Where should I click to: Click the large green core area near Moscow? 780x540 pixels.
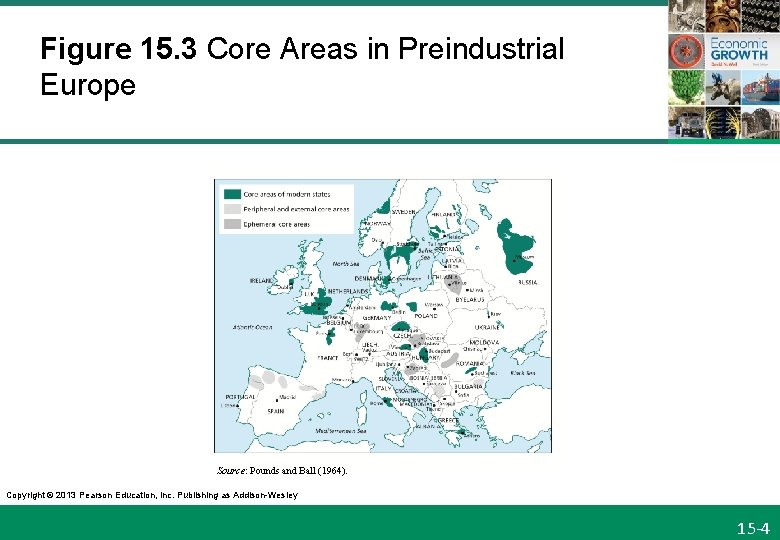coord(515,247)
